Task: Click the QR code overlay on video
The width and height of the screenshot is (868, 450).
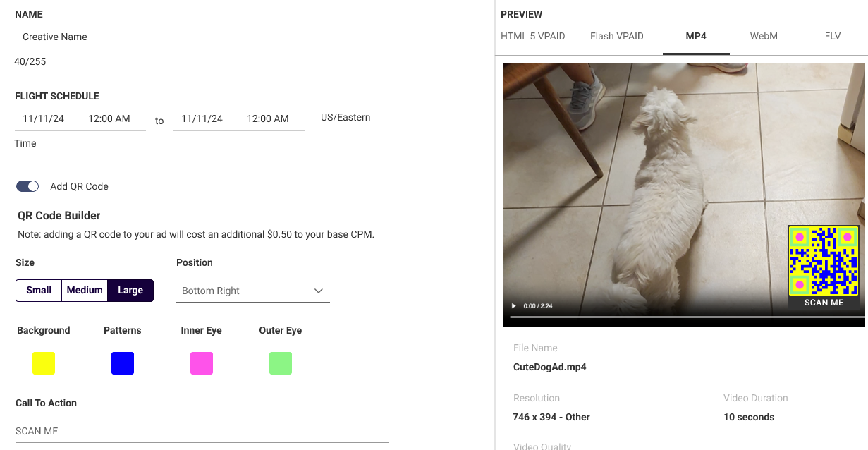Action: coord(823,261)
